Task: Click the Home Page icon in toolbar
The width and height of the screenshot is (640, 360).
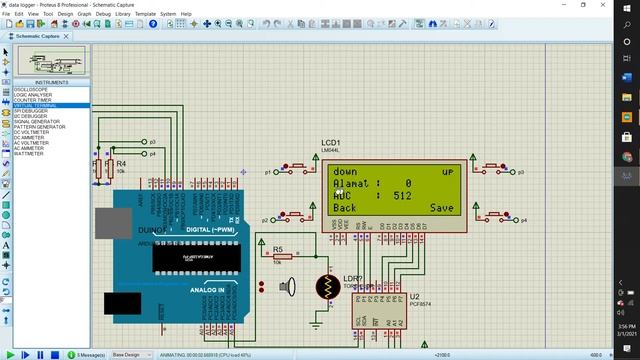Action: pyautogui.click(x=54, y=24)
